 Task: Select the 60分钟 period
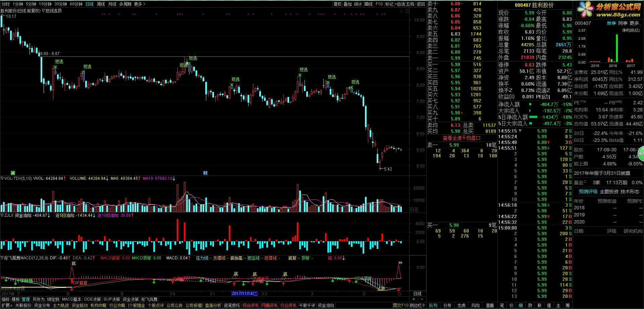(x=76, y=4)
